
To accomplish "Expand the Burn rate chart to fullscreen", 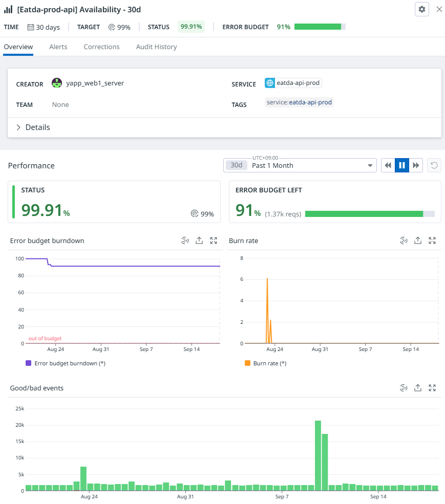I will click(x=432, y=240).
